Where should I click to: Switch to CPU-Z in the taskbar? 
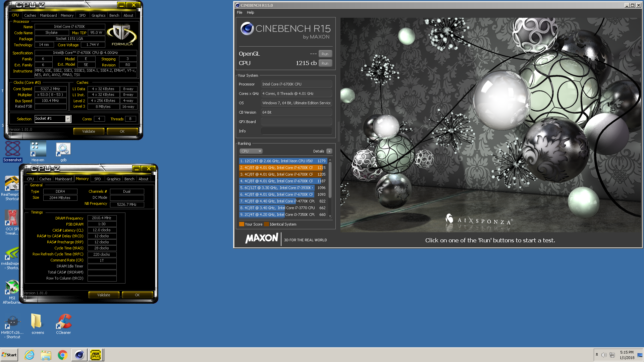(x=96, y=355)
